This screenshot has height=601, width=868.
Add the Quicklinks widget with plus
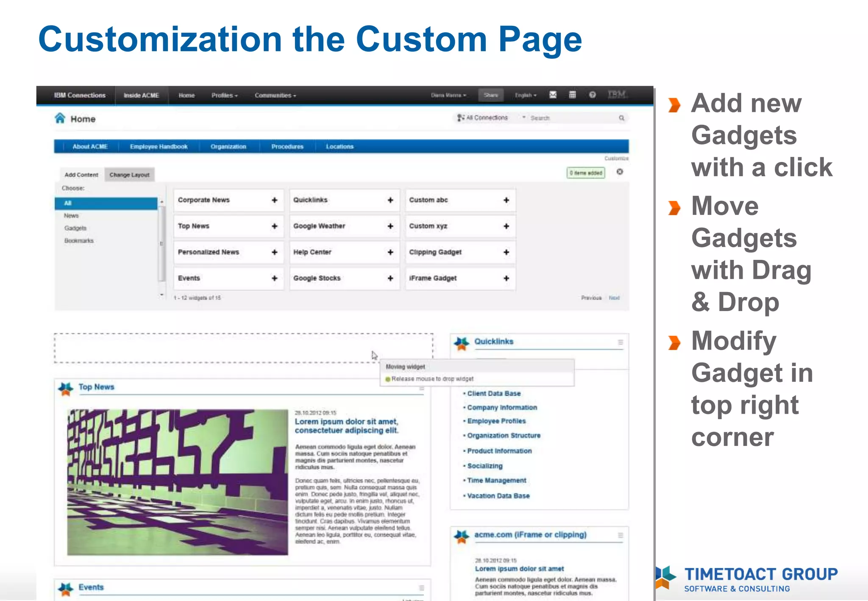click(390, 200)
